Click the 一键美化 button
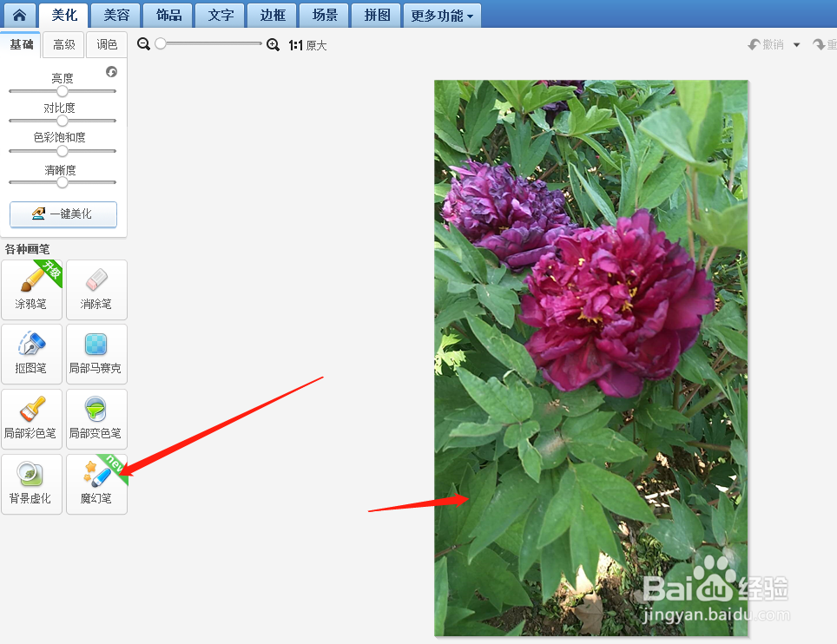837x644 pixels. tap(63, 214)
